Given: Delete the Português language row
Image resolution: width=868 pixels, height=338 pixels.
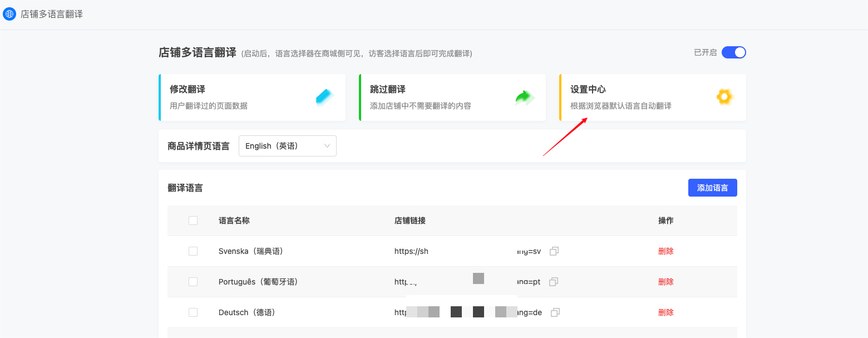Looking at the screenshot, I should 665,282.
